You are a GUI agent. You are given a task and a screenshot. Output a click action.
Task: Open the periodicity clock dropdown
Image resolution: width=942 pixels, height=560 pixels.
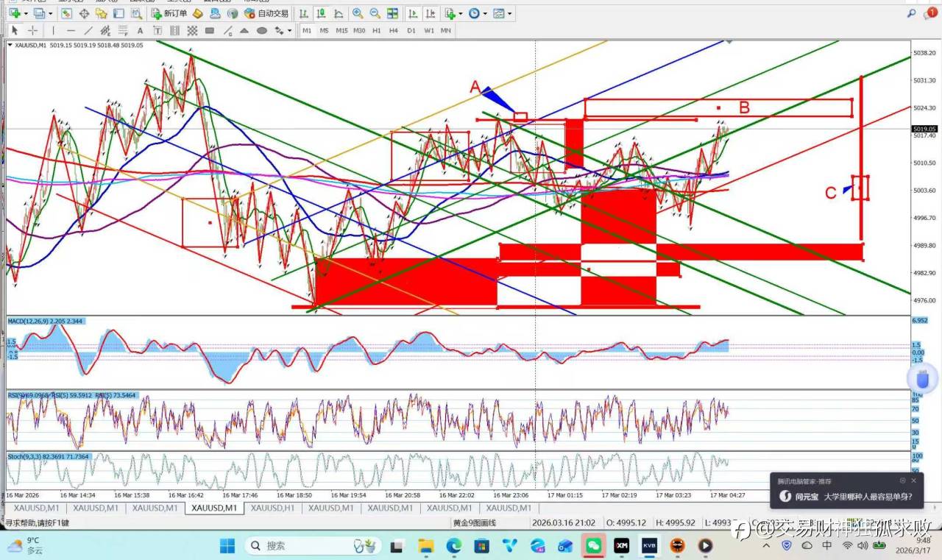[x=484, y=13]
